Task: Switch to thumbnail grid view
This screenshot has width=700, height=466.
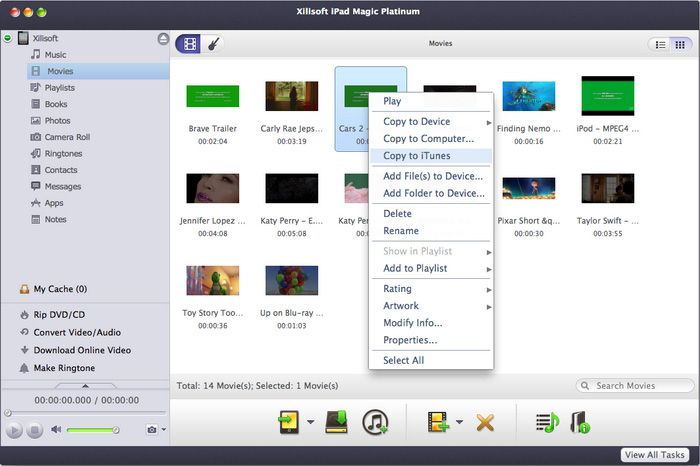Action: click(x=681, y=44)
